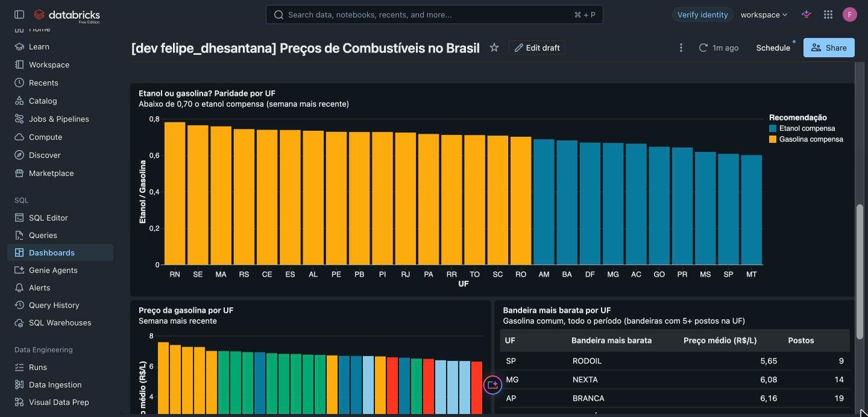This screenshot has height=417, width=868.
Task: Open Queries in the sidebar
Action: (43, 235)
